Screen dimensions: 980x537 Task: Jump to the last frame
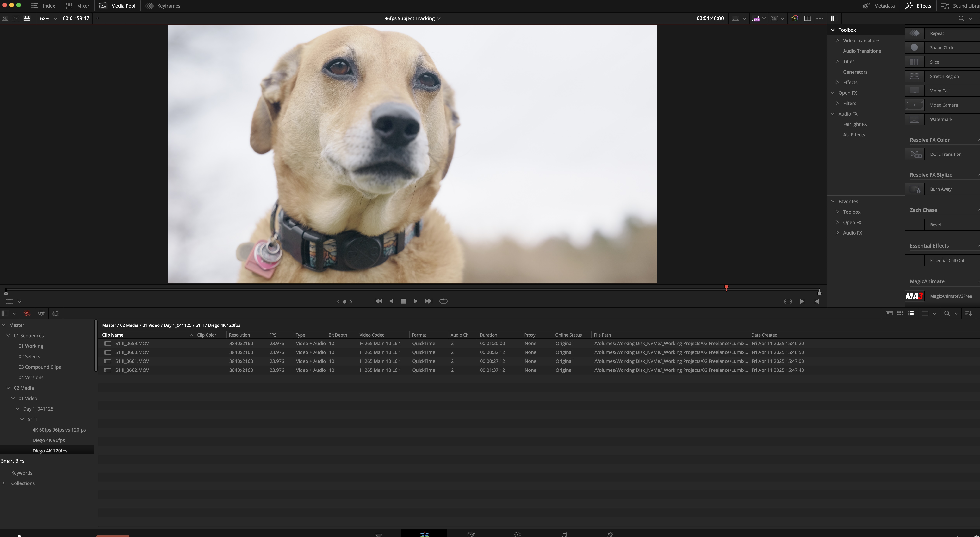click(428, 301)
